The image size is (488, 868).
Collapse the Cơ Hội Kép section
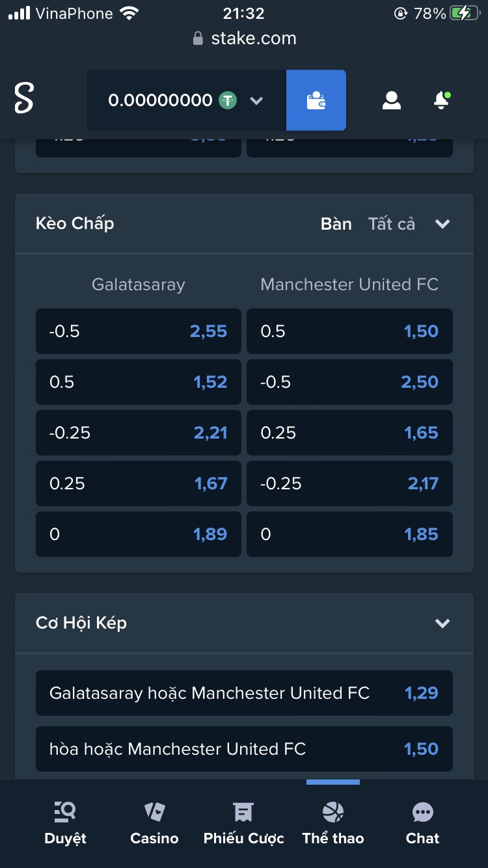point(442,623)
